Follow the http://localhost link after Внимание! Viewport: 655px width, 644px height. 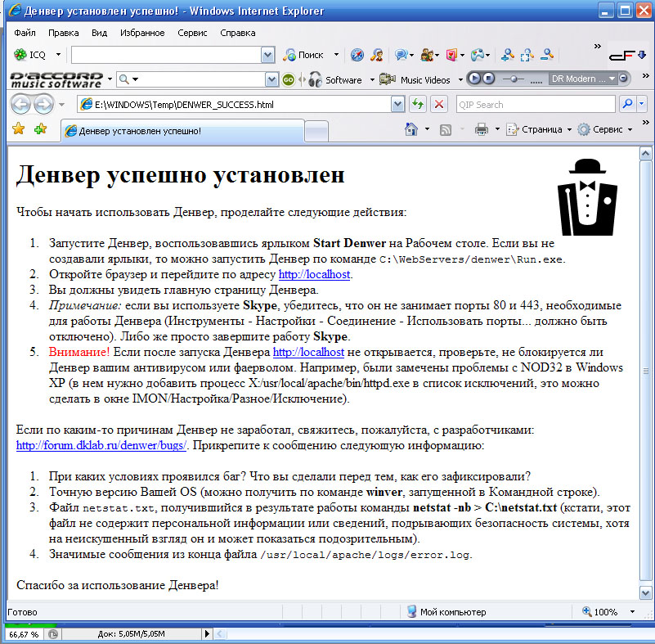click(309, 353)
